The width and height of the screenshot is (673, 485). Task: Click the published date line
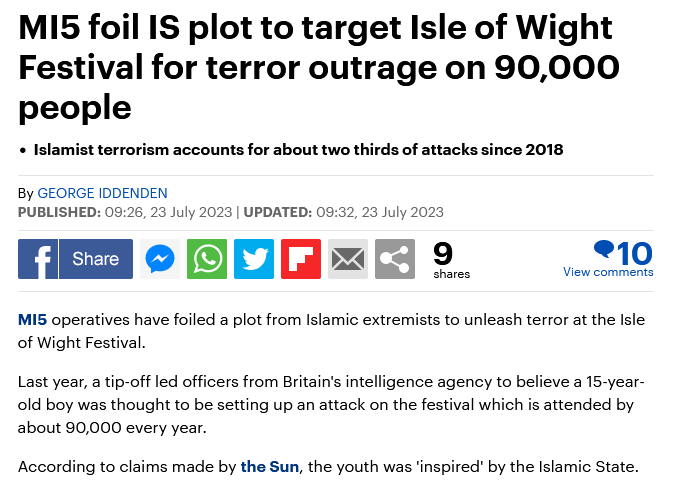coord(125,212)
